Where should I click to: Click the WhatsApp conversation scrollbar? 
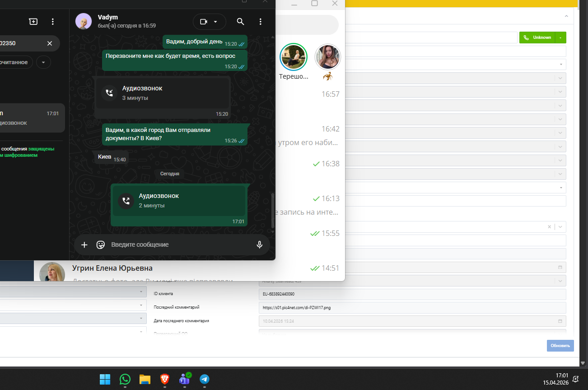pyautogui.click(x=272, y=211)
